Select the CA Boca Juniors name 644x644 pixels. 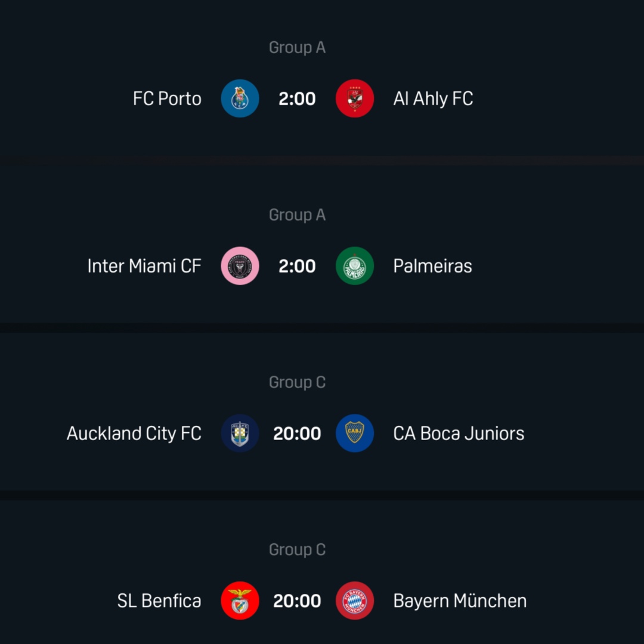coord(459,434)
